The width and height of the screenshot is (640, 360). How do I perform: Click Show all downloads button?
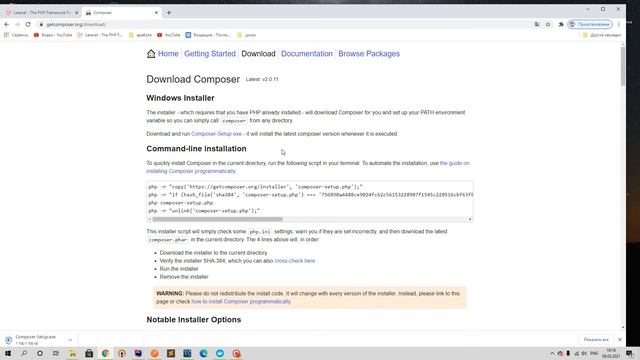point(596,340)
